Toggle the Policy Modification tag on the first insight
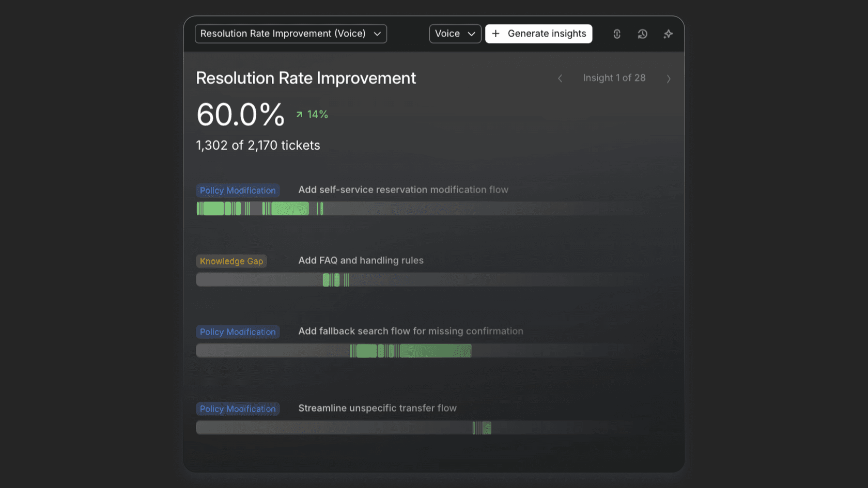This screenshot has width=868, height=488. click(x=238, y=190)
